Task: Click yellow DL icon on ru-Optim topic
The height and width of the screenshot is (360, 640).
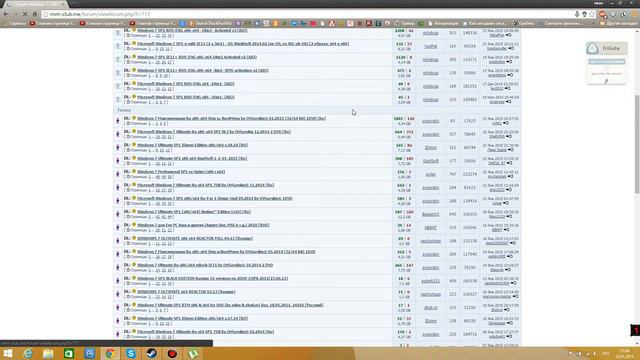Action: (x=133, y=171)
